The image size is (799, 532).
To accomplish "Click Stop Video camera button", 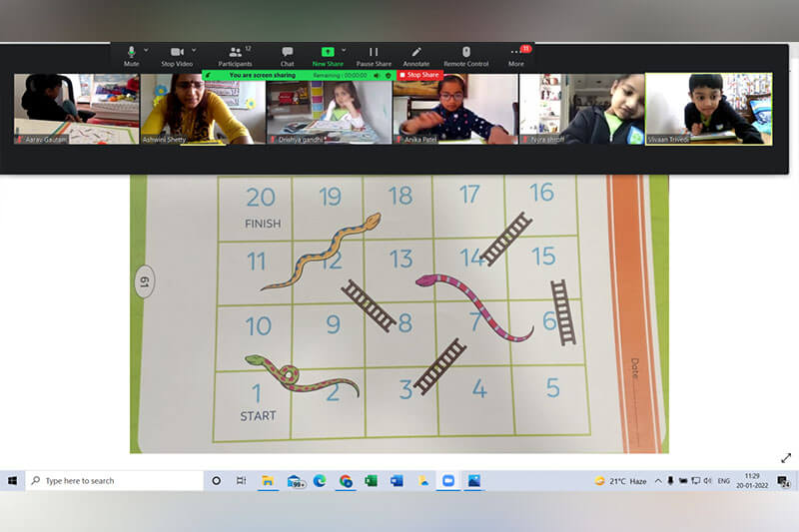I will [x=177, y=56].
